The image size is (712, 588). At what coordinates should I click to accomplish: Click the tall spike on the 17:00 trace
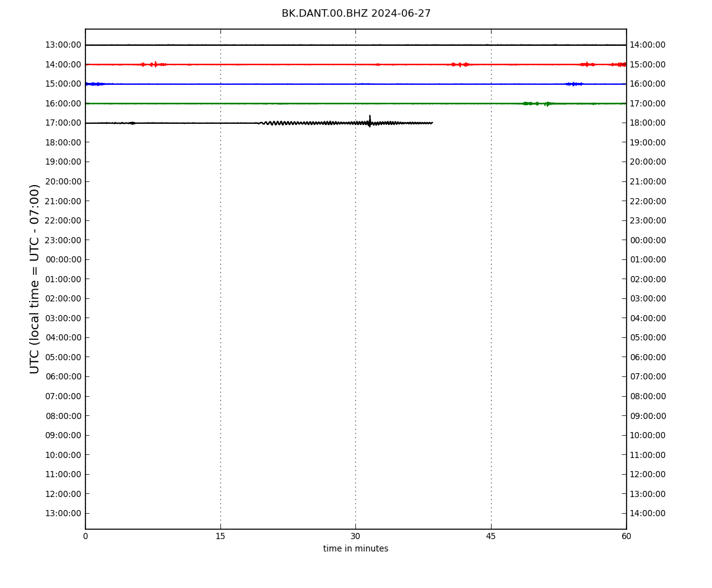370,121
